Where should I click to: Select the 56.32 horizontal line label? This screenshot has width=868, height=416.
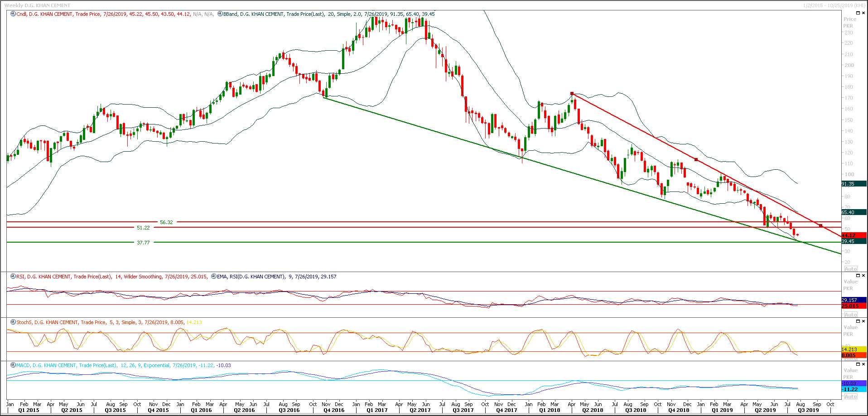tap(166, 222)
